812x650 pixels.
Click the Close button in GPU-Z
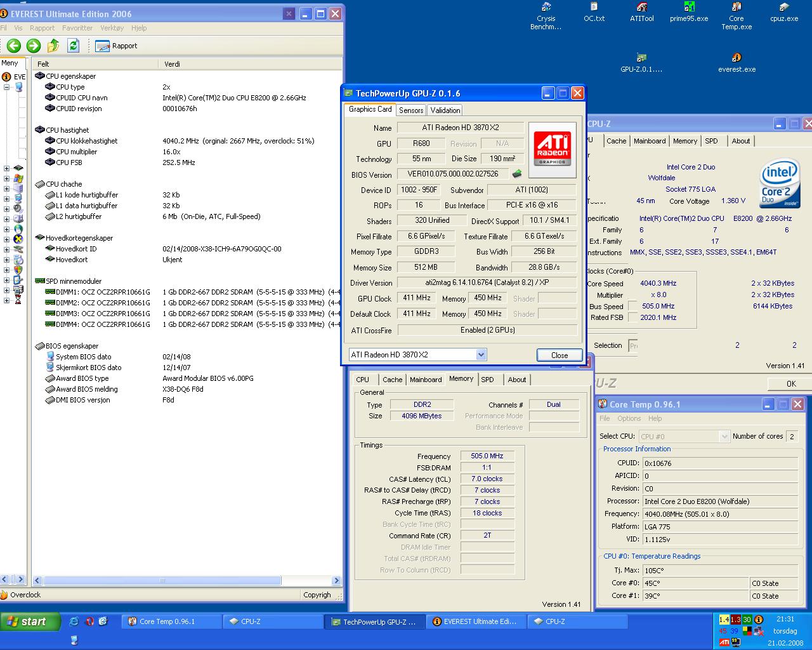pos(560,355)
